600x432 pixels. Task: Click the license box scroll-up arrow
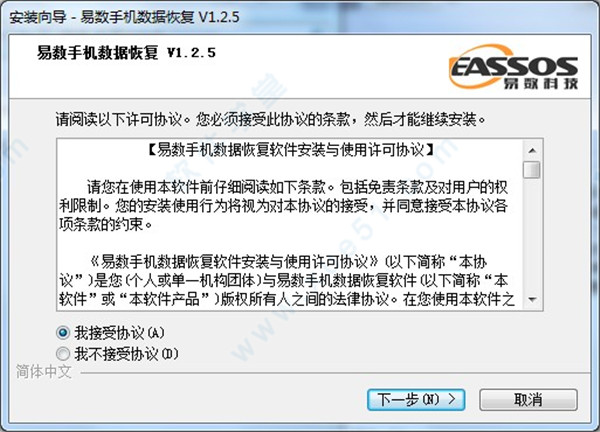tap(532, 150)
